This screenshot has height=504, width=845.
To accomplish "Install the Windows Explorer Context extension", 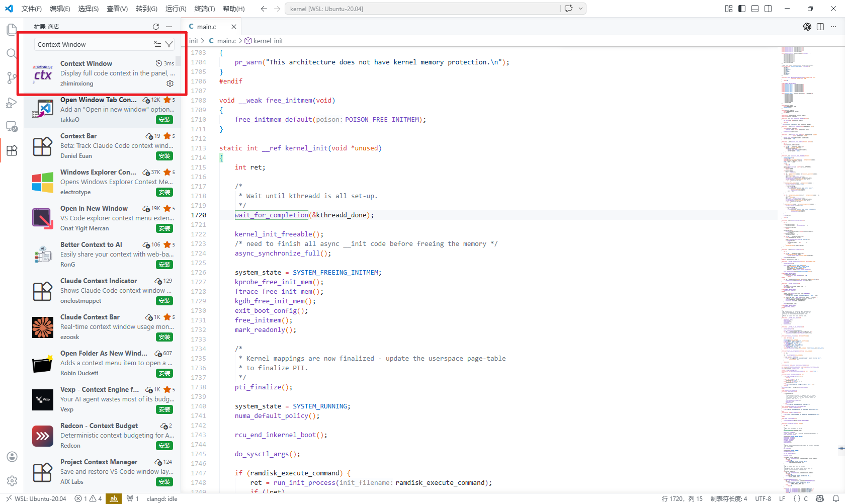I will point(164,192).
